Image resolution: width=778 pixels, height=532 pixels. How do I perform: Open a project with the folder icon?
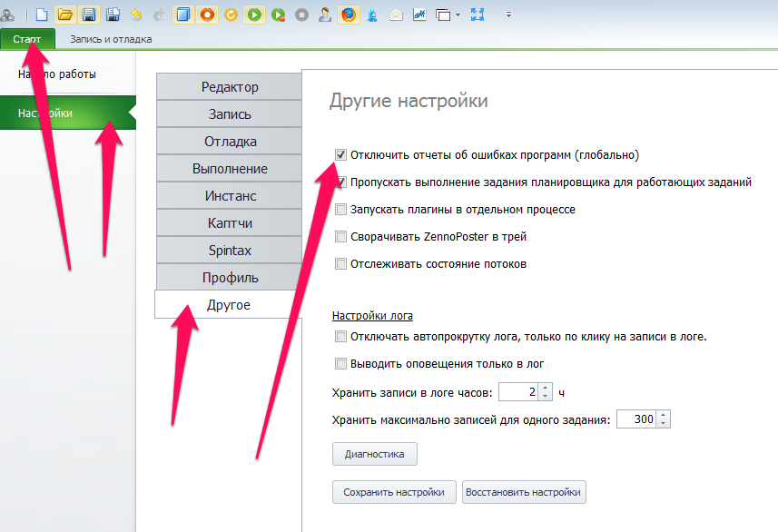click(x=65, y=15)
